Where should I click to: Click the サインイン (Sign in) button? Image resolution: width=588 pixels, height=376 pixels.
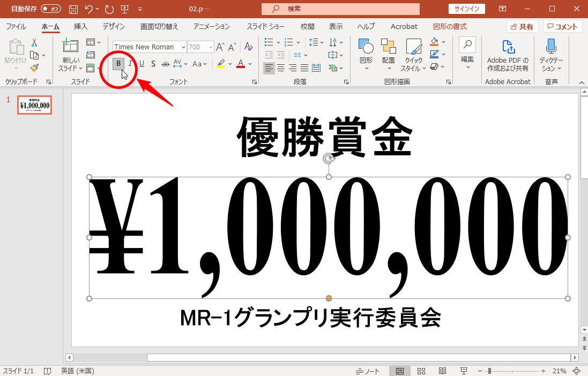click(x=467, y=9)
